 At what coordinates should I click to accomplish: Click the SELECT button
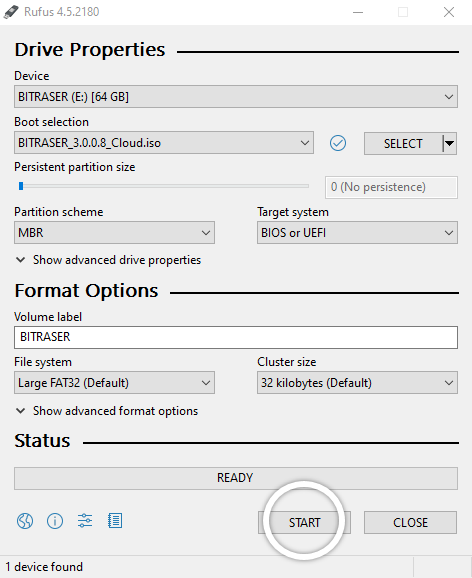coord(403,143)
